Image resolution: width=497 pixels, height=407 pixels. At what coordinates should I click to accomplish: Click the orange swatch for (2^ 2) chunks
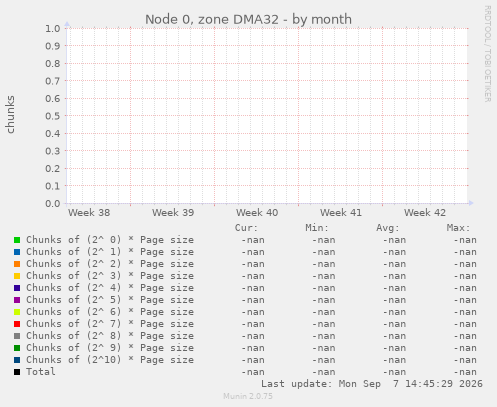click(x=17, y=264)
